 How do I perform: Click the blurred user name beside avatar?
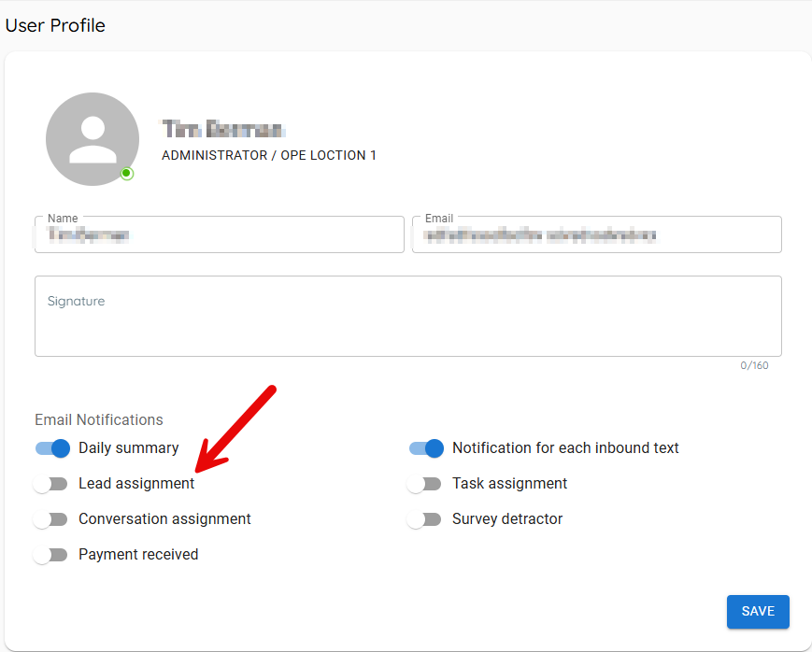click(x=223, y=130)
